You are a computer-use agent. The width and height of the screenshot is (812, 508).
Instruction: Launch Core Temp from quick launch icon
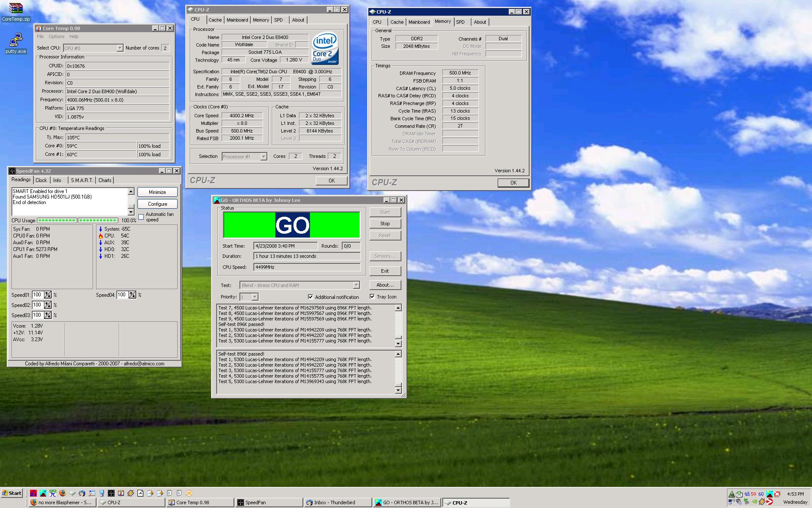click(121, 493)
